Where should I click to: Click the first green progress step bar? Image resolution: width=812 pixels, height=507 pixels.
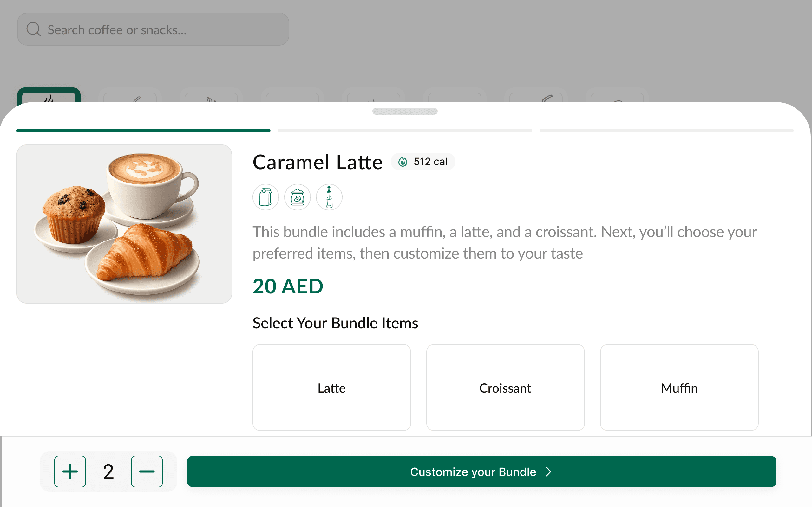[x=143, y=131]
